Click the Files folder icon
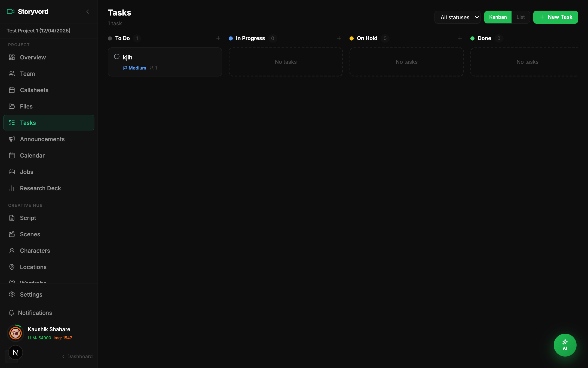The height and width of the screenshot is (368, 588). point(12,106)
